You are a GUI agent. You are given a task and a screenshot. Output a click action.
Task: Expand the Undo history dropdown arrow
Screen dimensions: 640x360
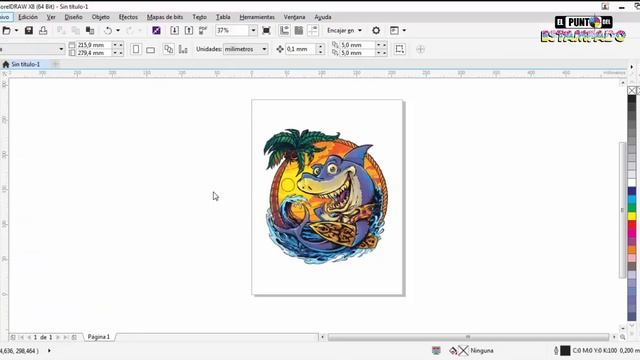118,30
